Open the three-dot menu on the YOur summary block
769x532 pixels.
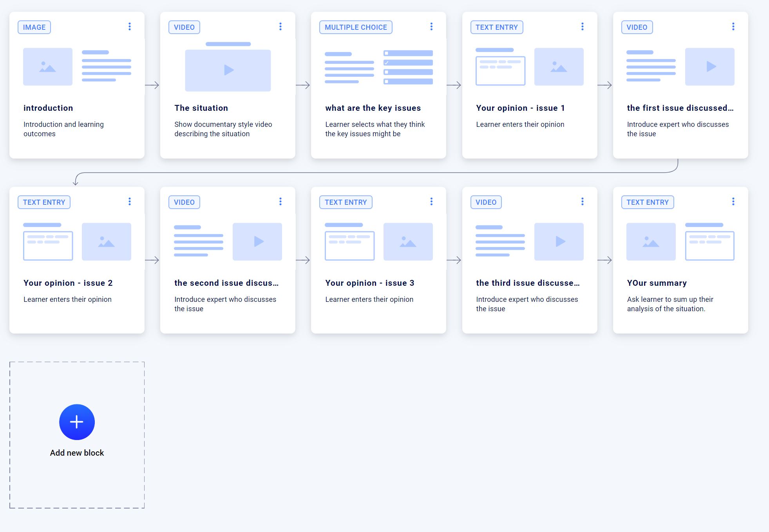click(x=733, y=202)
